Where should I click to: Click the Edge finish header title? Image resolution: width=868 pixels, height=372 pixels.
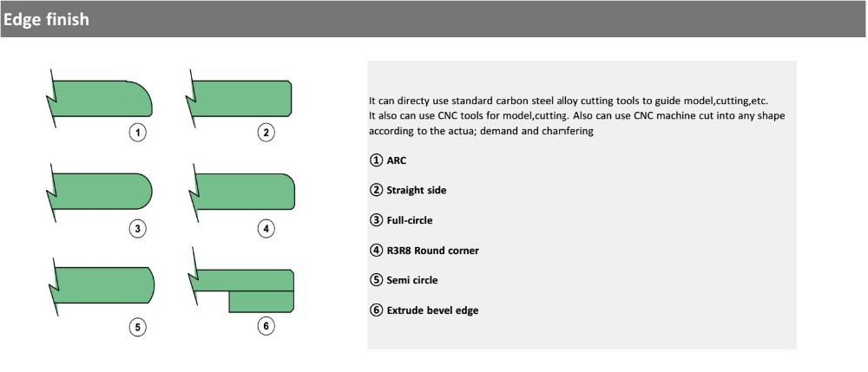pos(45,19)
